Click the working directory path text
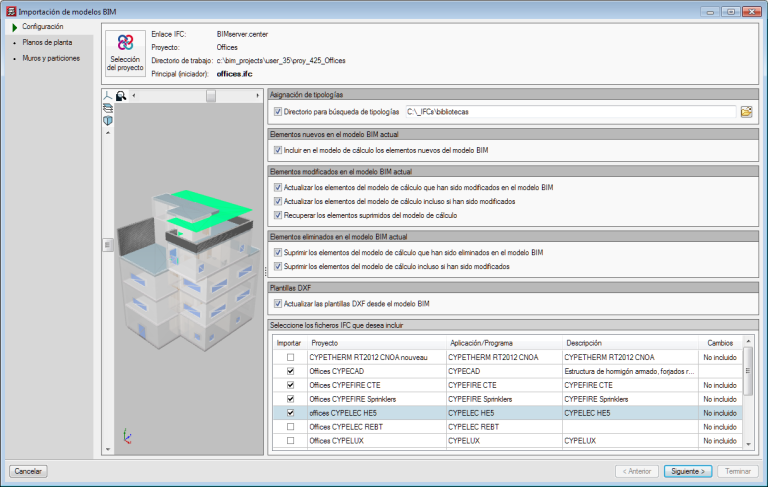Viewport: 768px width, 487px height. [281, 61]
